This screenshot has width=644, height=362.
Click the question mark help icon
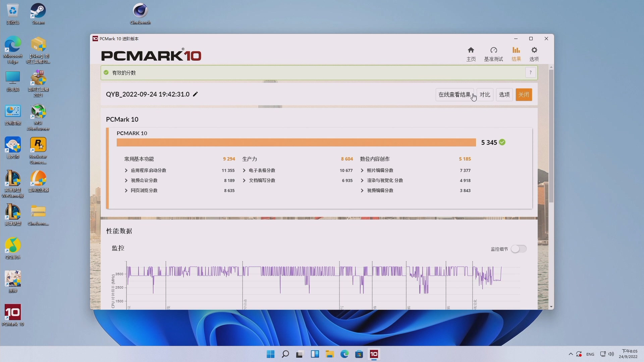click(530, 72)
